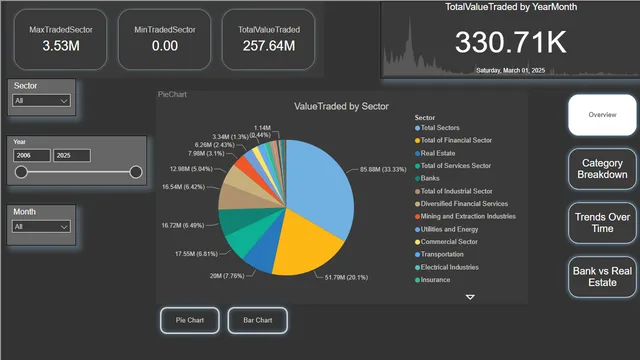Click the pie label 51.79M (20.1%)
This screenshot has height=360, width=640.
pyautogui.click(x=346, y=278)
